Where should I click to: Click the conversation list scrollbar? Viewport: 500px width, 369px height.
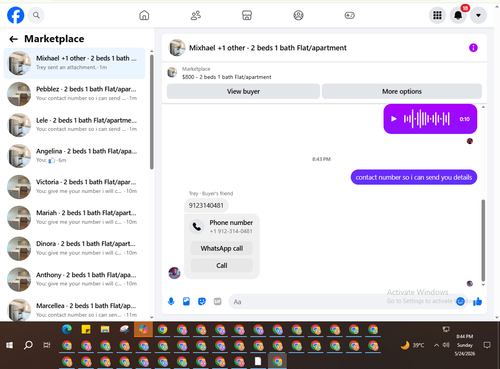152,112
